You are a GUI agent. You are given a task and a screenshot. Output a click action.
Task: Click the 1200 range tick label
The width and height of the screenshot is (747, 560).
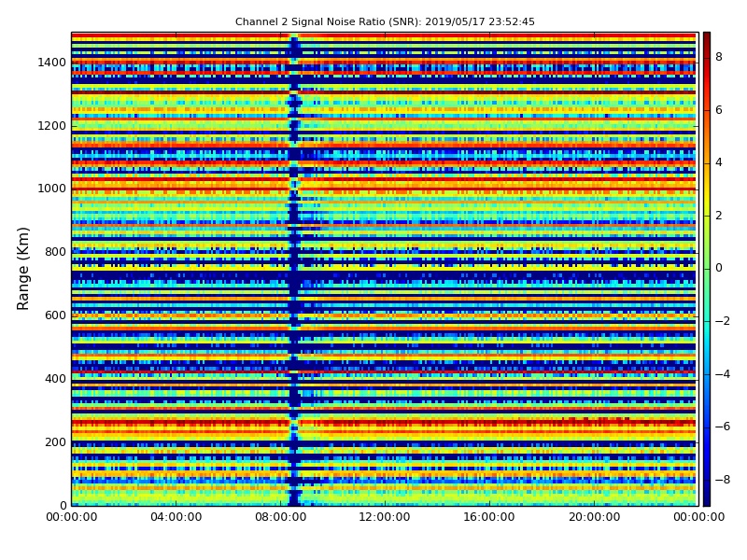51,126
